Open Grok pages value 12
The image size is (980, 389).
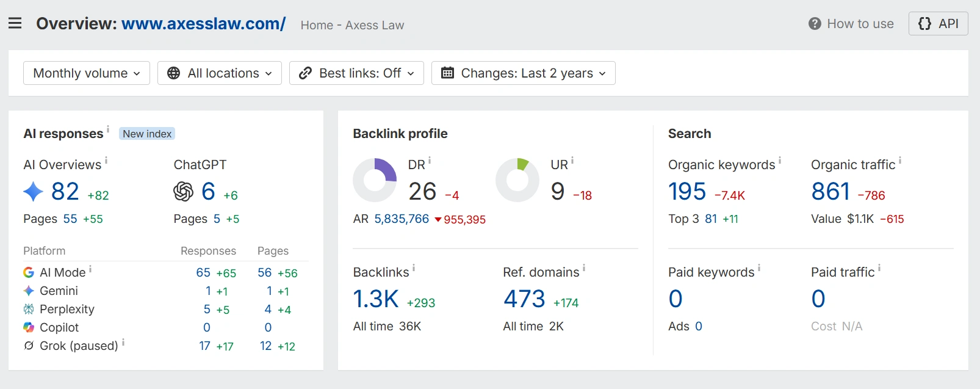[x=265, y=346]
